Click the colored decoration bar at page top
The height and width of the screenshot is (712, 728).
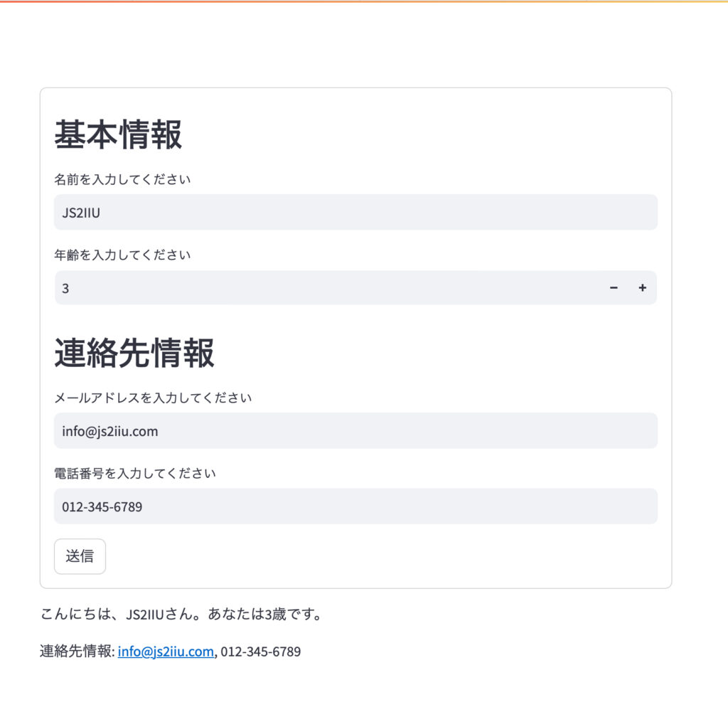pos(364,1)
